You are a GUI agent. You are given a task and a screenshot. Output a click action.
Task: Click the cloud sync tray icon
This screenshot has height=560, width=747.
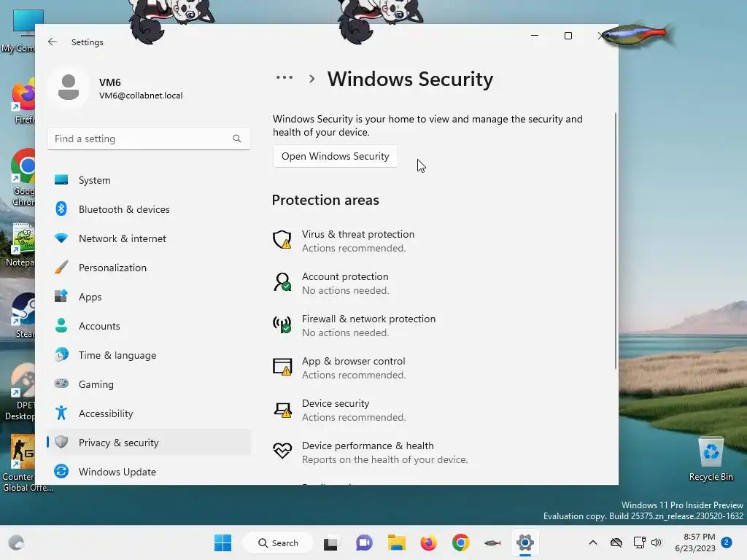(x=616, y=542)
